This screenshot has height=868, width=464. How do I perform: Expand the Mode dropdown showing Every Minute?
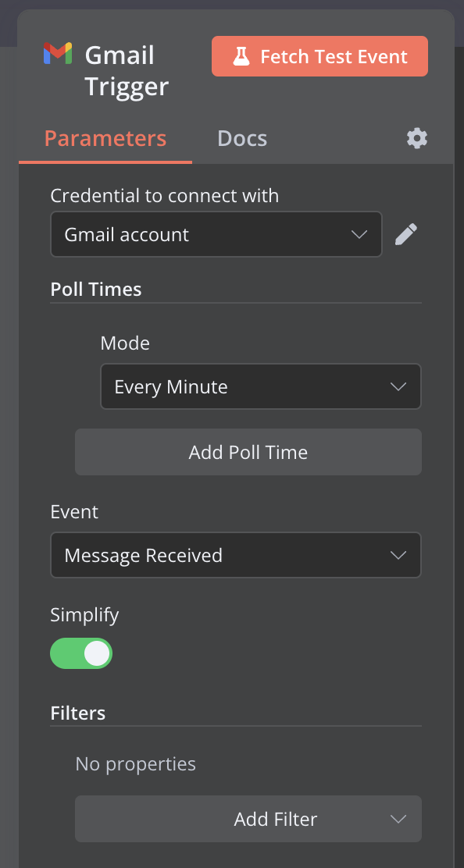tap(261, 386)
